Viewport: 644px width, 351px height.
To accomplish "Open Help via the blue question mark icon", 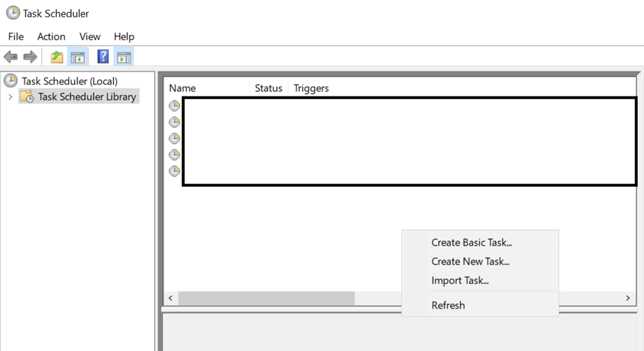I will click(x=103, y=57).
